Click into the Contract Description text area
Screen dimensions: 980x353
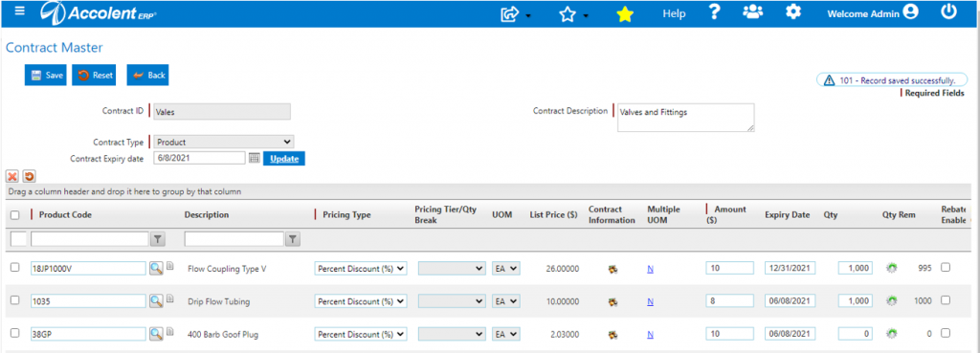tap(685, 118)
